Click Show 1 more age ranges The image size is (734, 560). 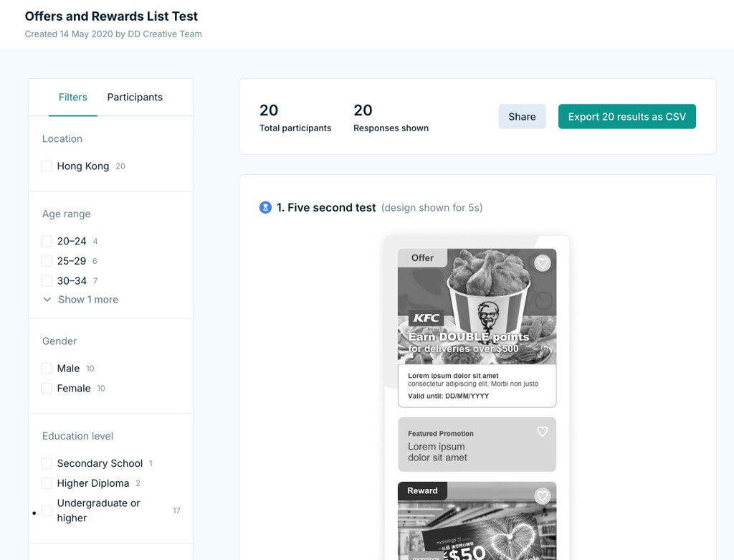(88, 299)
